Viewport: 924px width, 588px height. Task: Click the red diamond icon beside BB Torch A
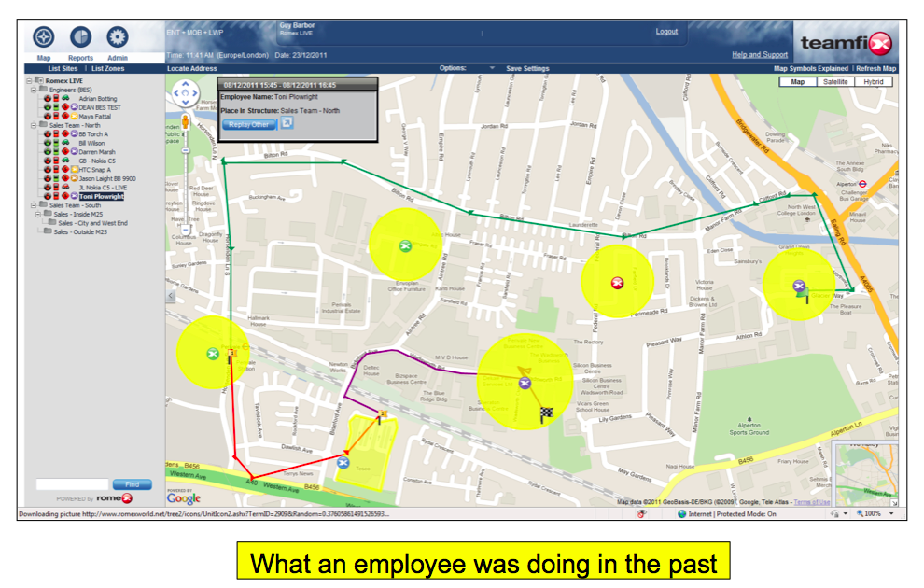(x=65, y=134)
